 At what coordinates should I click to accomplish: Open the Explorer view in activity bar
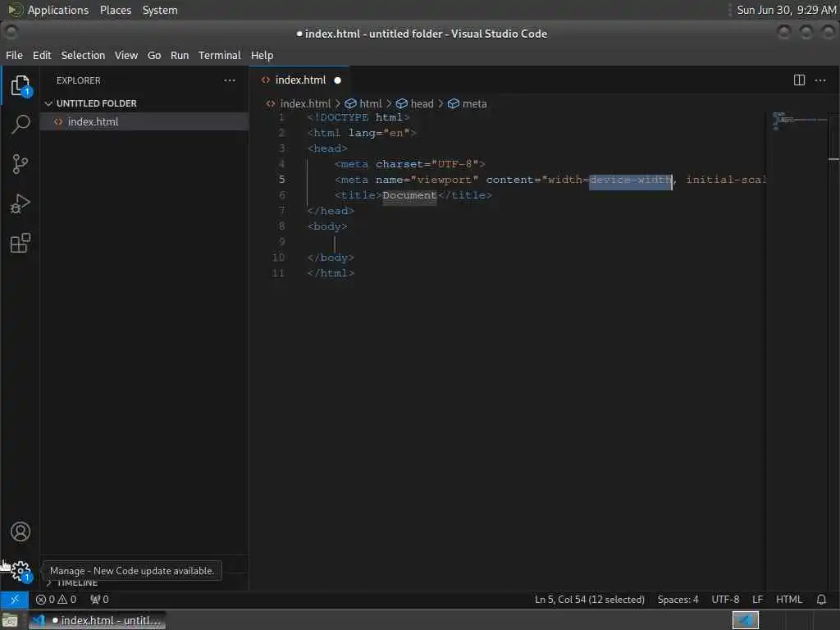point(21,85)
